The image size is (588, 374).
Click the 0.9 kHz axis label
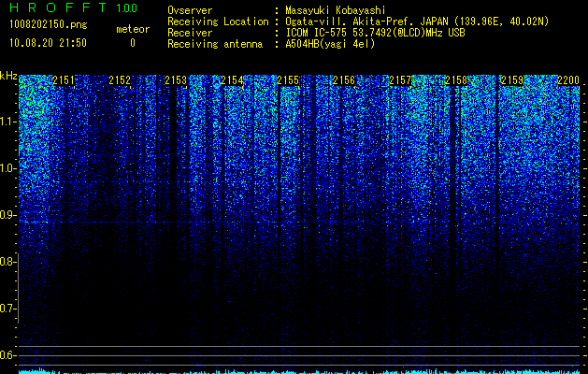coord(7,215)
